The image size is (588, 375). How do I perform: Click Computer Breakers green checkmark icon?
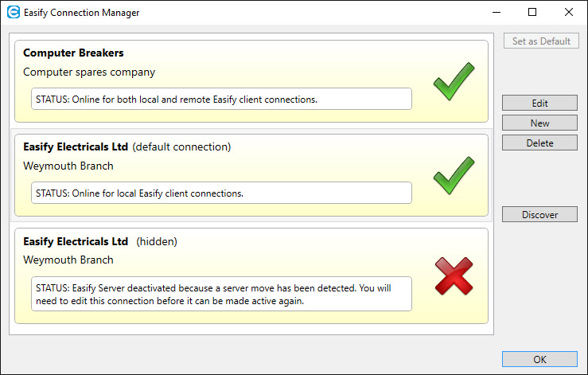click(x=454, y=82)
